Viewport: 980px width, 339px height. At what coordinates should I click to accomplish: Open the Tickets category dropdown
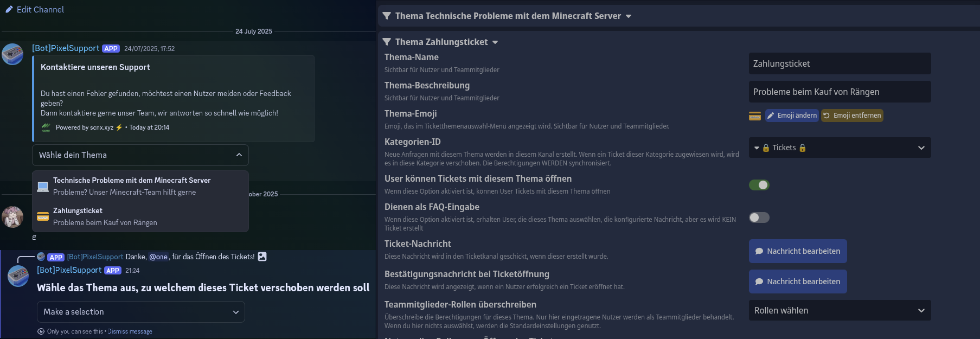coord(839,148)
